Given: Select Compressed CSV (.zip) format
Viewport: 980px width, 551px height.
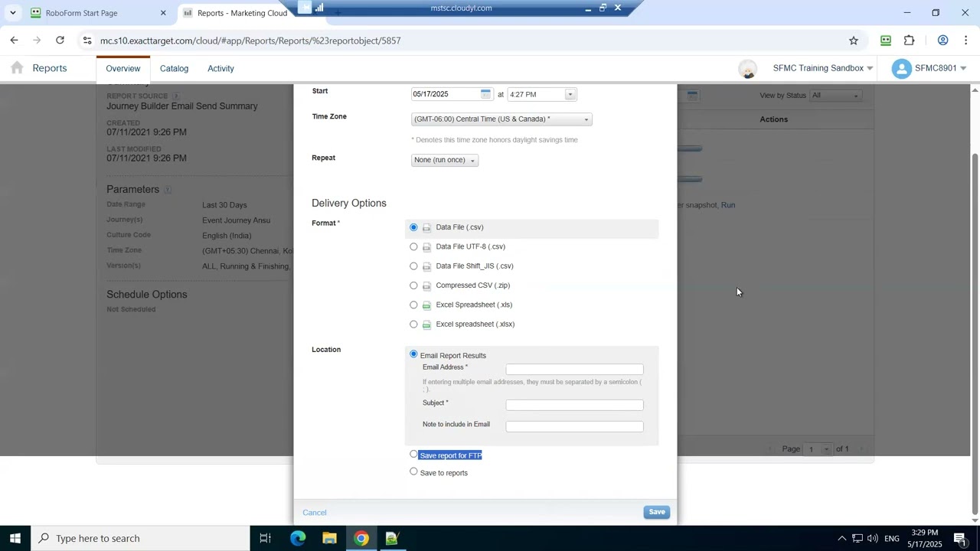Looking at the screenshot, I should [413, 285].
